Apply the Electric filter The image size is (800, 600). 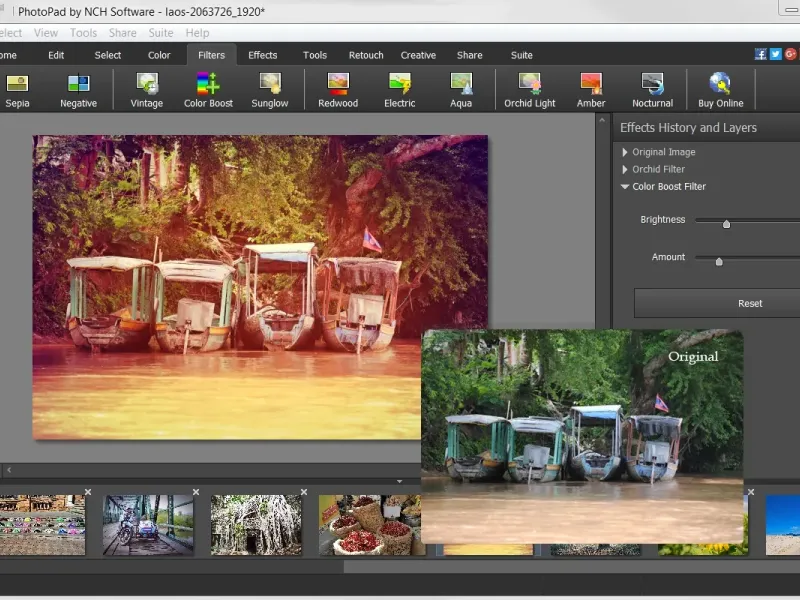pyautogui.click(x=399, y=90)
